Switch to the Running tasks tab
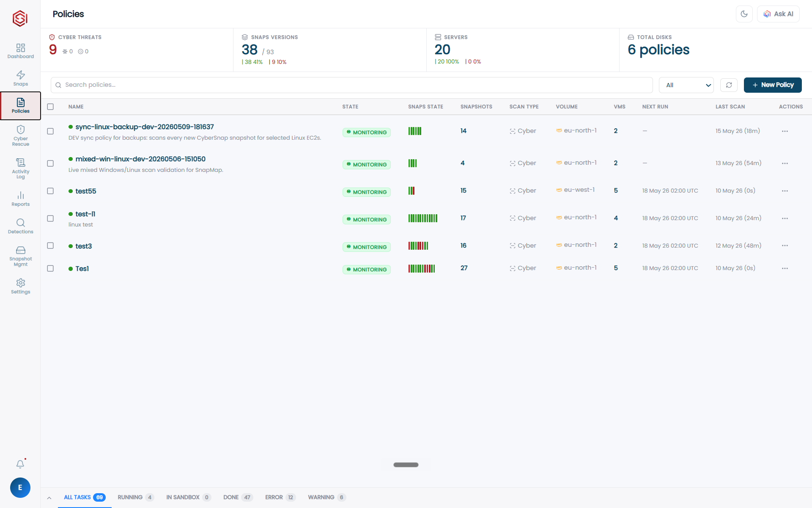Image resolution: width=812 pixels, height=508 pixels. [135, 497]
